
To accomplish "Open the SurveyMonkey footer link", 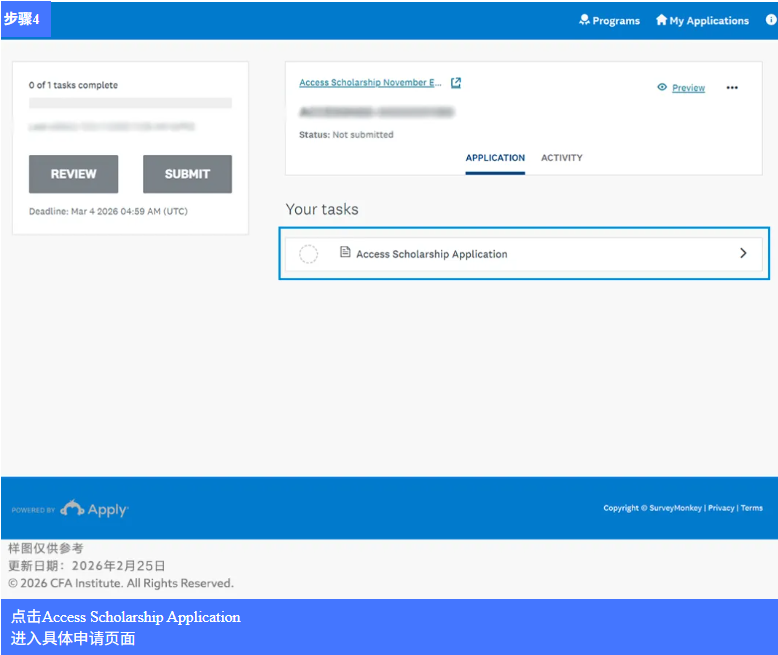I will [x=675, y=508].
